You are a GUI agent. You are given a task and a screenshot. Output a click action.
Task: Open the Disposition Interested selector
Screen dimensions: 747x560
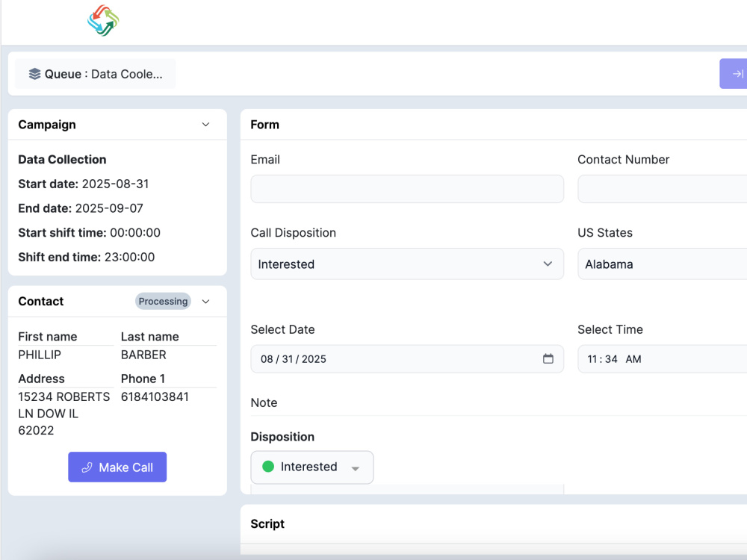pyautogui.click(x=312, y=467)
